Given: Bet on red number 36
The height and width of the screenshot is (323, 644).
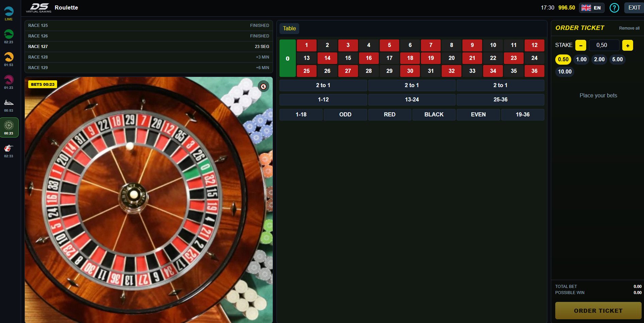Looking at the screenshot, I should [x=535, y=71].
